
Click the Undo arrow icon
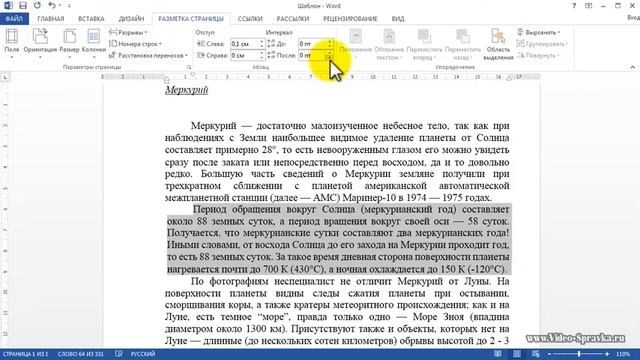pyautogui.click(x=51, y=6)
